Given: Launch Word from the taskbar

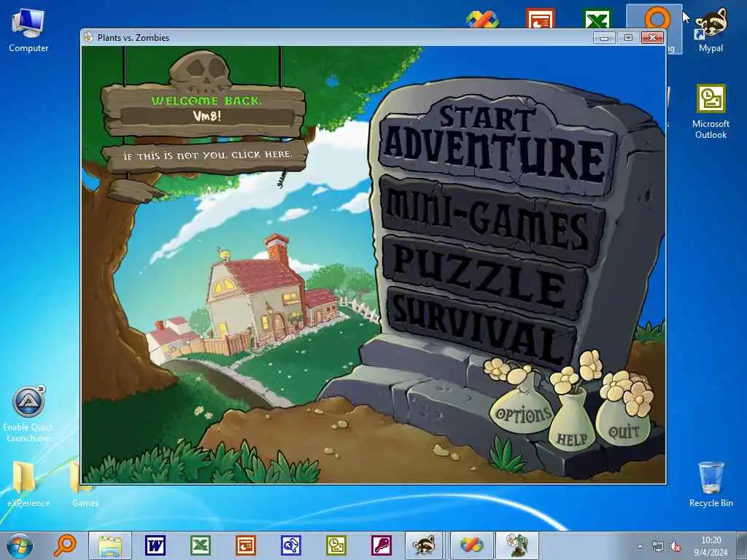Looking at the screenshot, I should click(x=155, y=545).
